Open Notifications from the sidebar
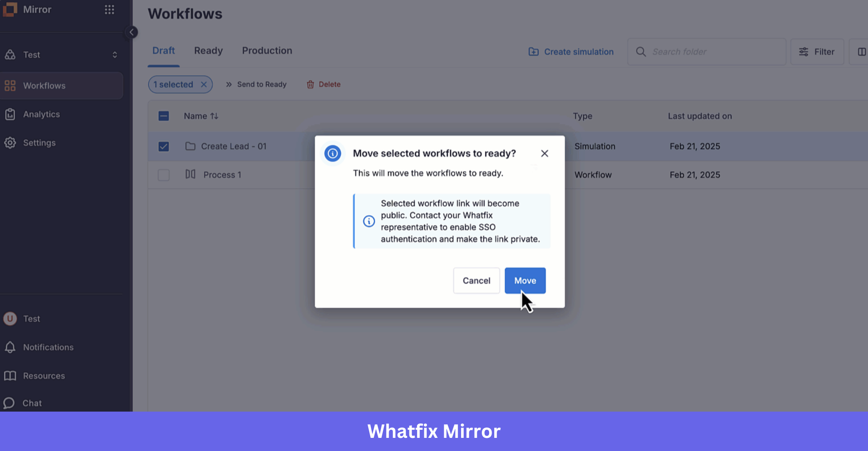The image size is (868, 451). 48,347
